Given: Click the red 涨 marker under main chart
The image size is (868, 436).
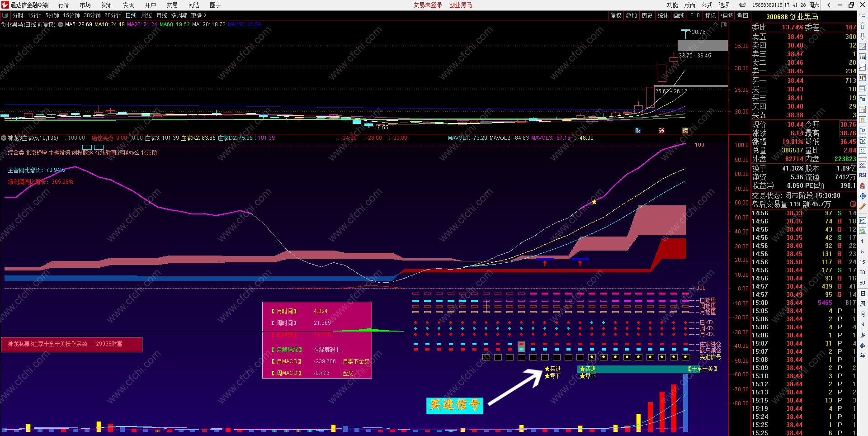Looking at the screenshot, I should [x=661, y=131].
